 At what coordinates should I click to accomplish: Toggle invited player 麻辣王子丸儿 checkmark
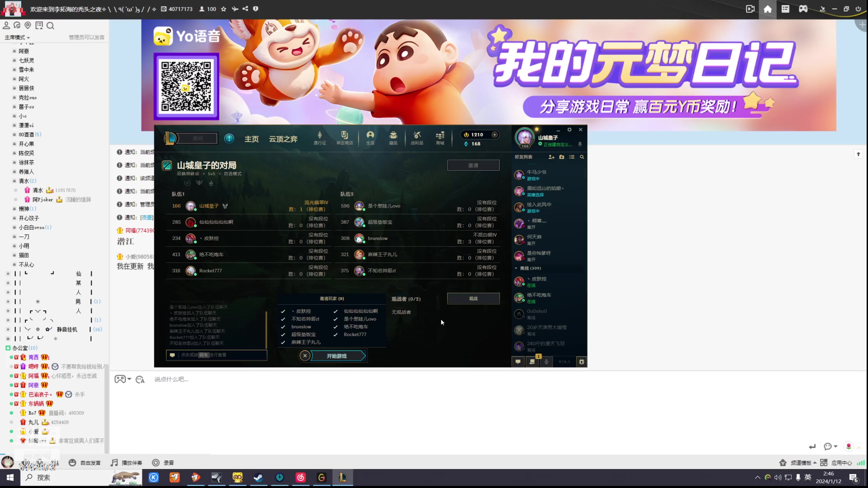click(283, 342)
